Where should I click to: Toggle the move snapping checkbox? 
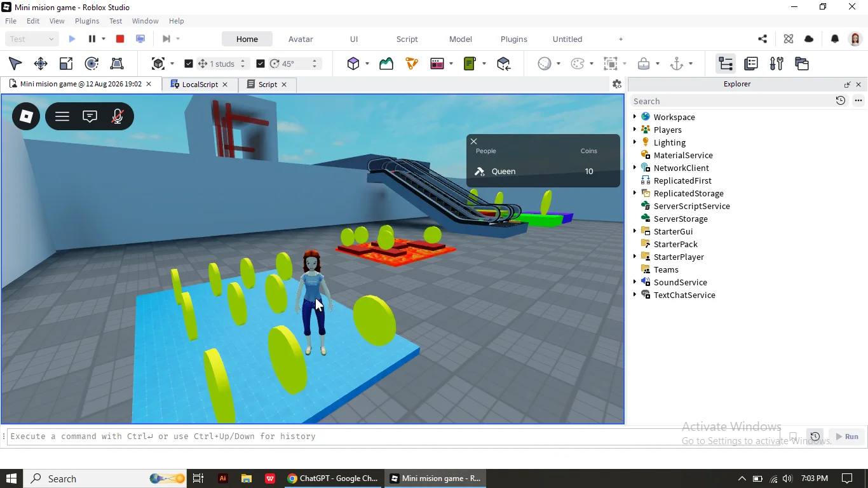[x=189, y=64]
